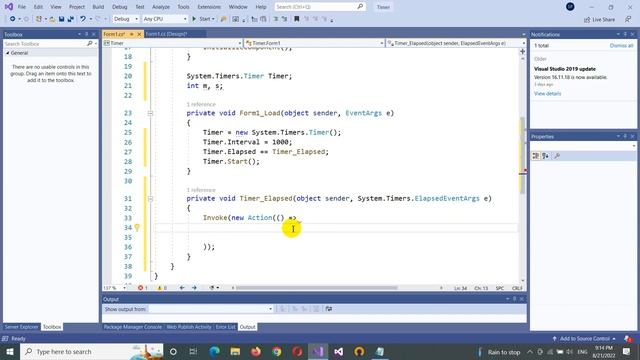
Task: Open the Start button dropdown arrow
Action: coord(213,19)
